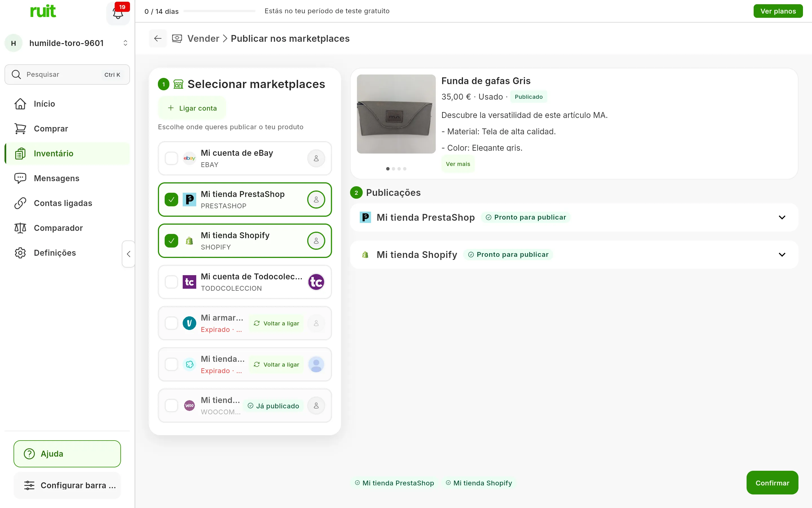This screenshot has width=812, height=508.
Task: Uncheck the Mi tienda PrestaShop checkbox
Action: tap(171, 200)
